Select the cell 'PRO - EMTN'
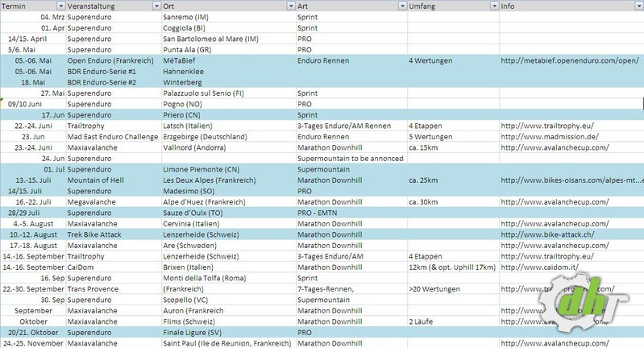 click(351, 213)
